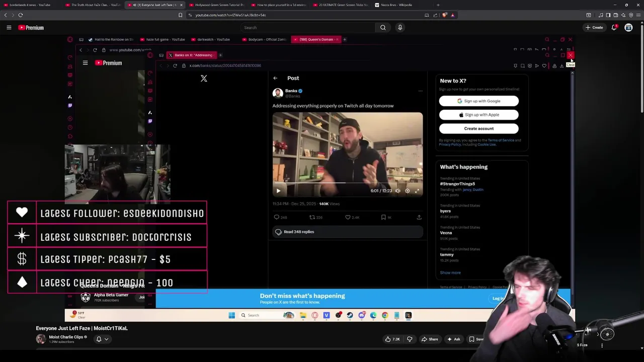Open Moist Charlie Clips channel avatar

(x=41, y=339)
